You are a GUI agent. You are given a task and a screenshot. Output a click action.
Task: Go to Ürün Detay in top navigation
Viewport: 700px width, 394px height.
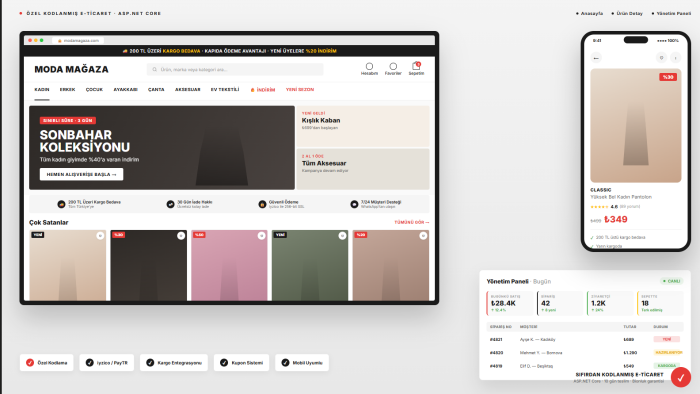[x=627, y=13]
